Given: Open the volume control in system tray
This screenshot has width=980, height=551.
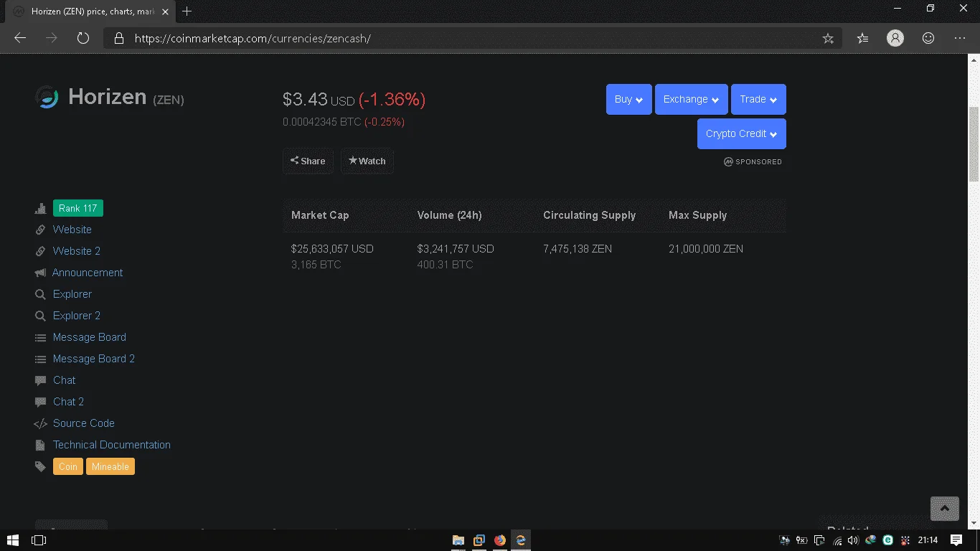Looking at the screenshot, I should point(853,540).
